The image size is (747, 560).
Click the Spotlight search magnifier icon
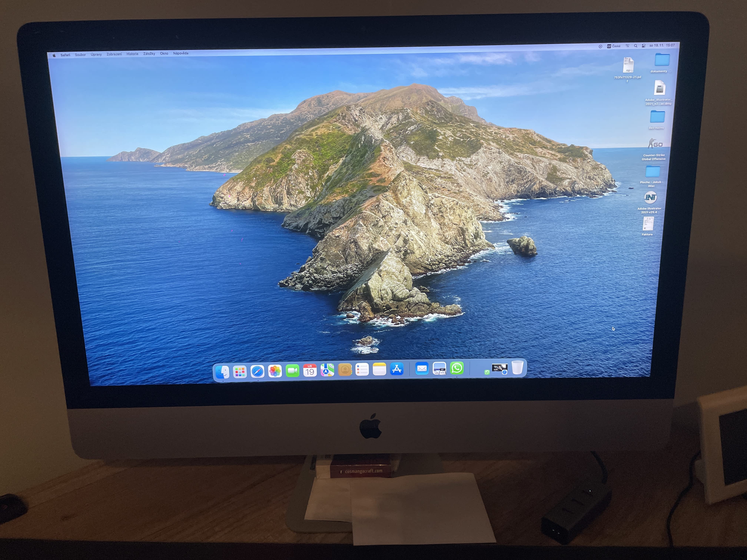point(635,46)
